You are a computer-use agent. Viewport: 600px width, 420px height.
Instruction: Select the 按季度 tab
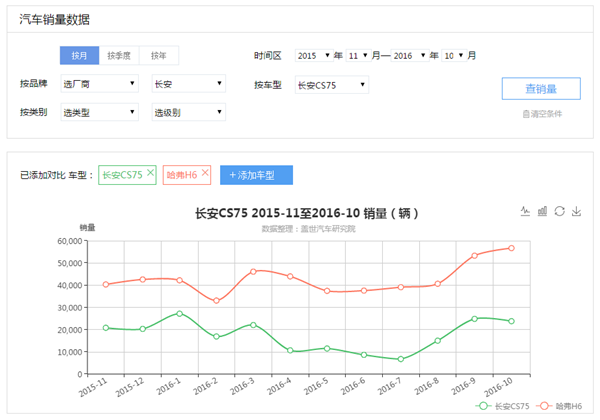pos(119,55)
